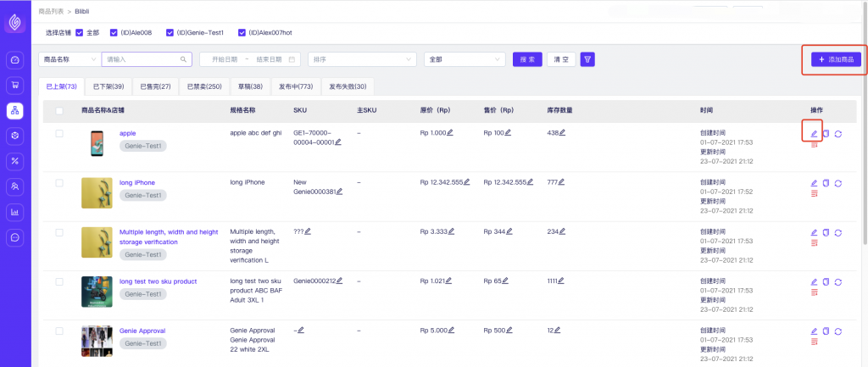Viewport: 868px width, 367px height.
Task: Open the chat bubble icon in sidebar
Action: point(15,237)
